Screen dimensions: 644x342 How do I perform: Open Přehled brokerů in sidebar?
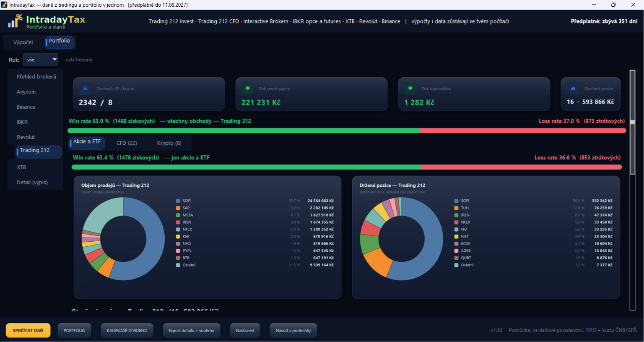(x=36, y=77)
